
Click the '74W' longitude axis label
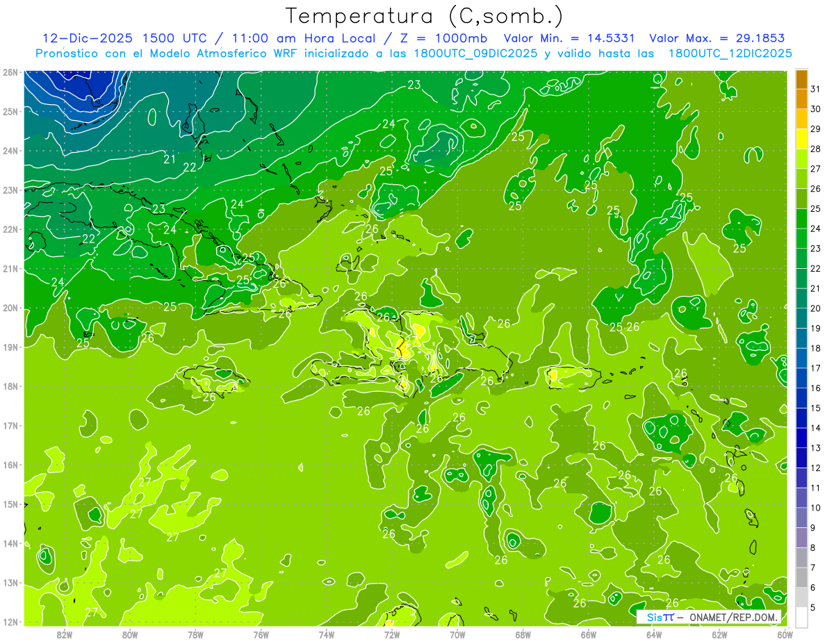pos(327,634)
